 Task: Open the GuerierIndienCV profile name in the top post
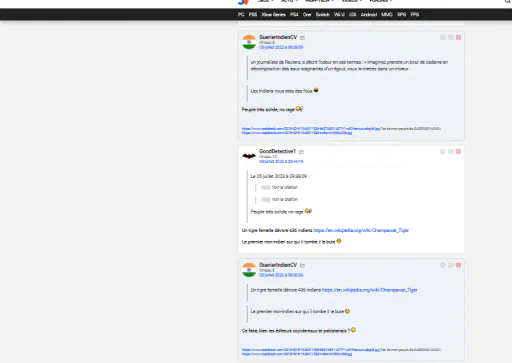[278, 37]
